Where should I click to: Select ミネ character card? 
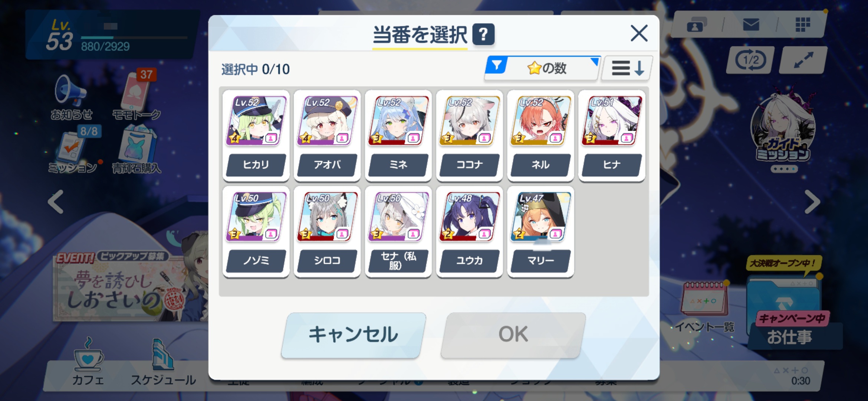398,136
